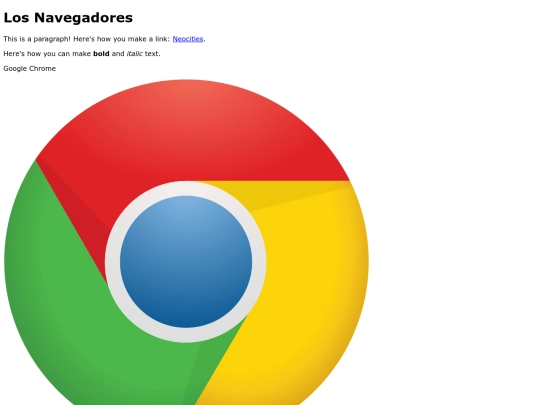Screen dimensions: 540x405
Task: Click the word "Chrome" in the caption
Action: [x=42, y=69]
